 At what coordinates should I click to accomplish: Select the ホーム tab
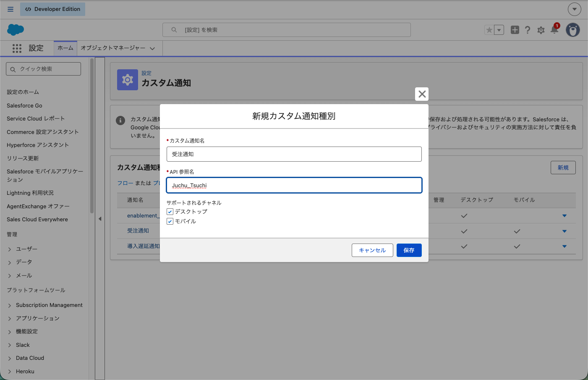point(65,48)
